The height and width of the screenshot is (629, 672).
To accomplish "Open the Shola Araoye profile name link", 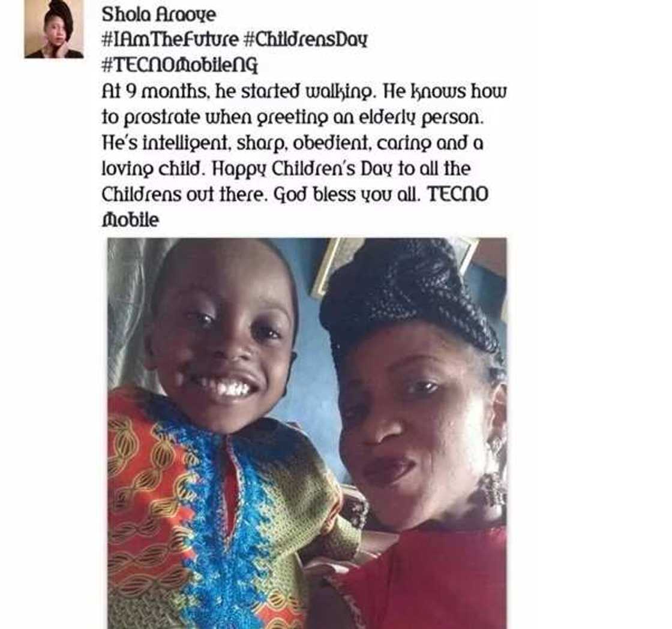I will pos(159,15).
